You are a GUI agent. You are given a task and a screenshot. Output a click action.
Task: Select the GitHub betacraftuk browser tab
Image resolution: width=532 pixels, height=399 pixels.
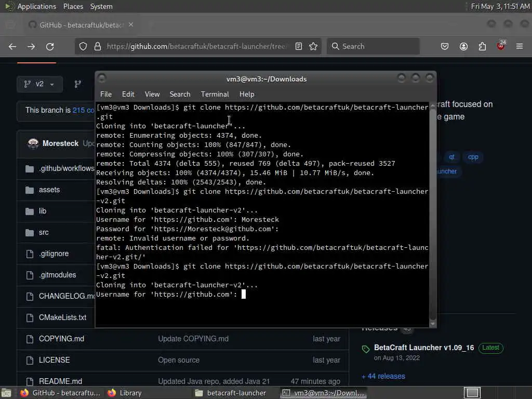81,25
